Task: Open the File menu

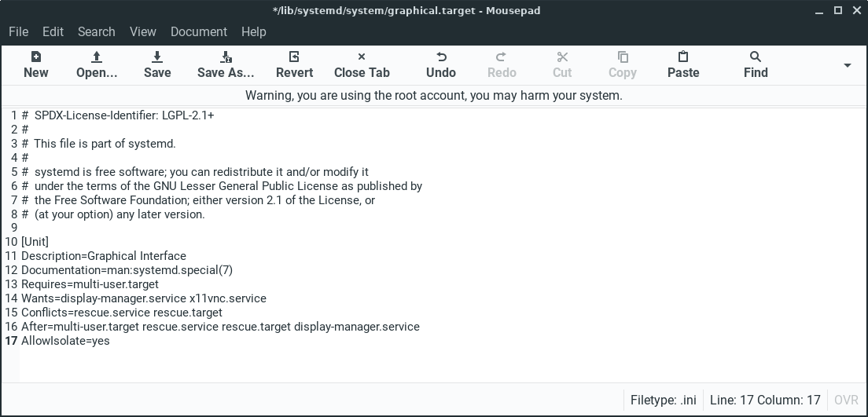Action: point(18,31)
